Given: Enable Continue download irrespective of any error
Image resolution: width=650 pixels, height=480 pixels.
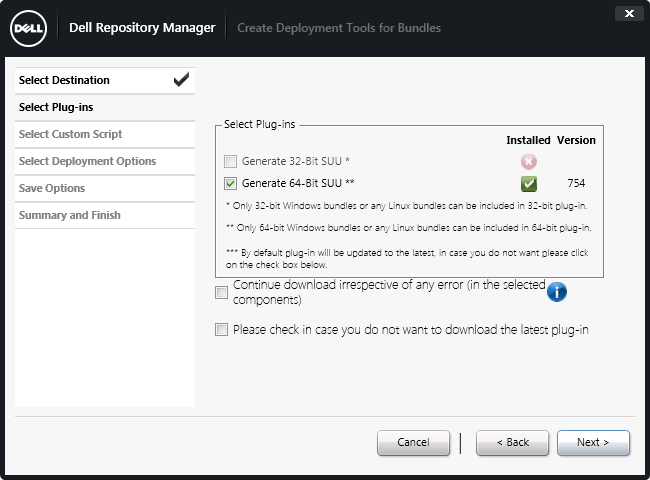Looking at the screenshot, I should click(222, 292).
